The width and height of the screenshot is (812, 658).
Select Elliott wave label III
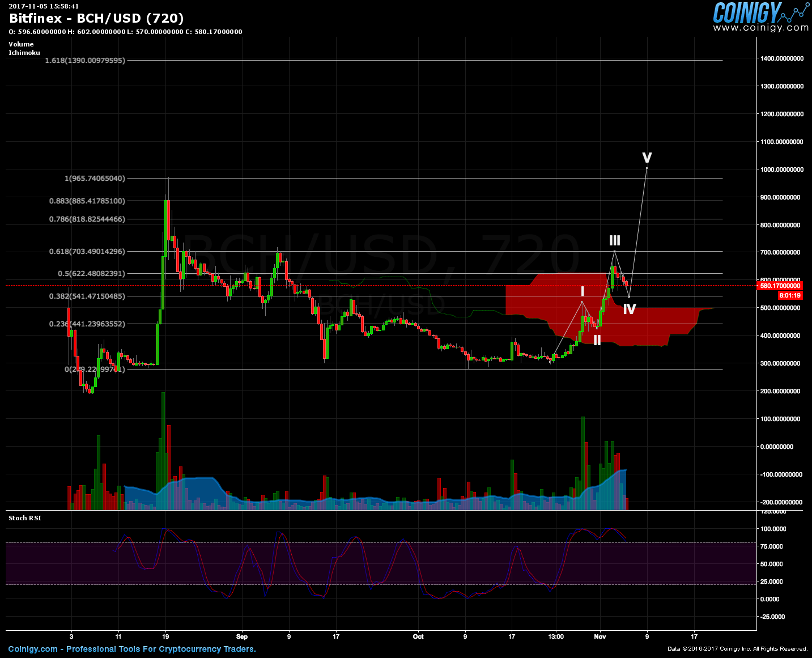pos(615,240)
